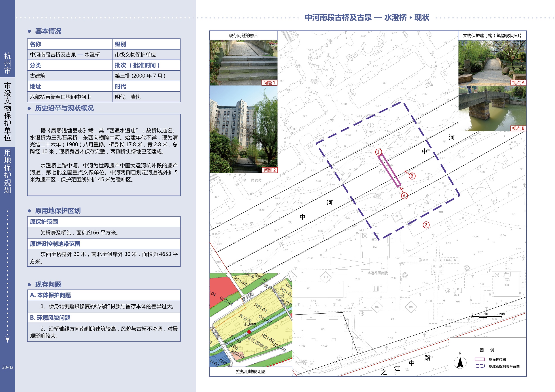Click the red circled marker B
Image resolution: width=555 pixels, height=392 pixels.
click(x=412, y=176)
